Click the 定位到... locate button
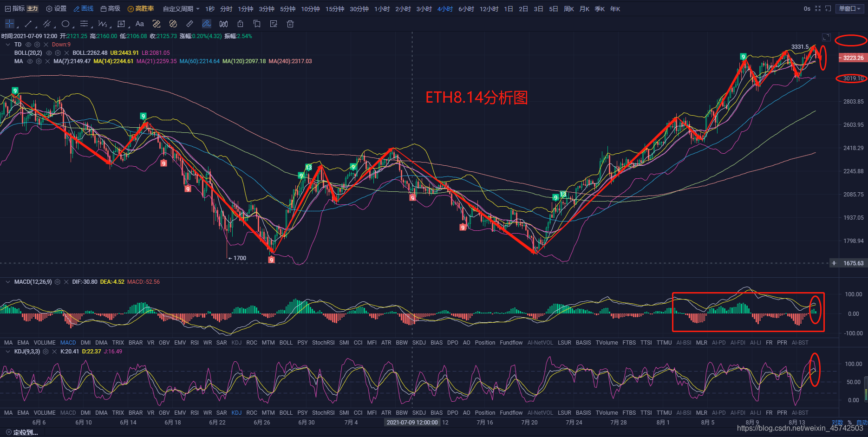Viewport: 868px width, 437px height. point(22,432)
